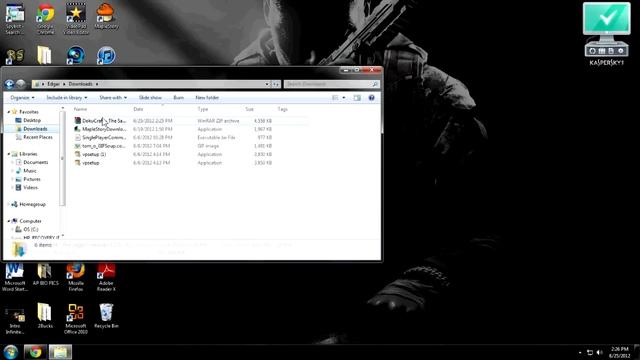Viewport: 640px width, 360px height.
Task: Open the Windows Start orb
Action: point(11,352)
